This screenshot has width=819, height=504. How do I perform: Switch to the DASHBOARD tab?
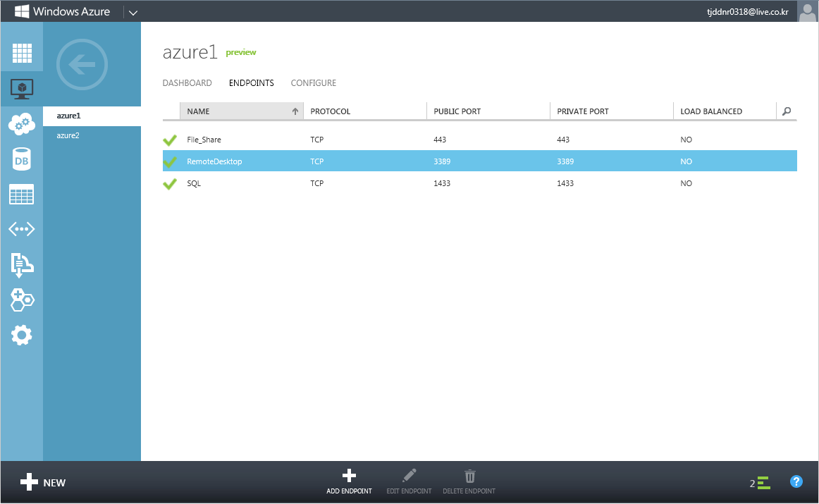point(187,83)
